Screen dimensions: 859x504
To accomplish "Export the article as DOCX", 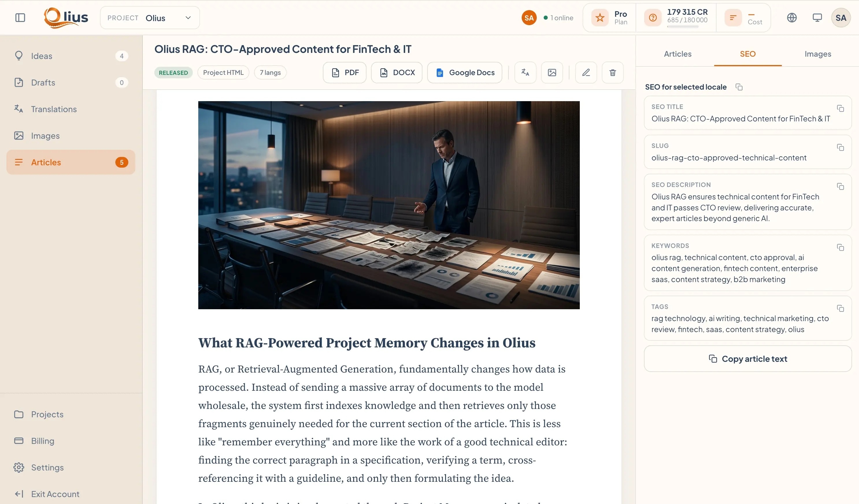I will (397, 73).
